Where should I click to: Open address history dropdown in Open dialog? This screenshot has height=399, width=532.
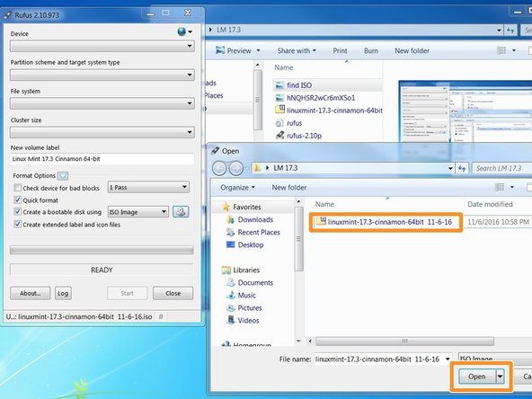tap(450, 168)
